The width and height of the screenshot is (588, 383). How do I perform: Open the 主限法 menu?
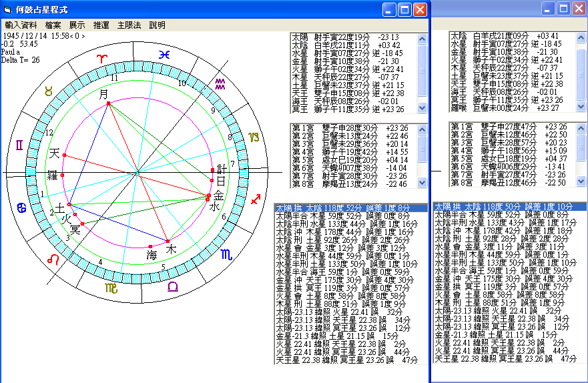tap(129, 25)
